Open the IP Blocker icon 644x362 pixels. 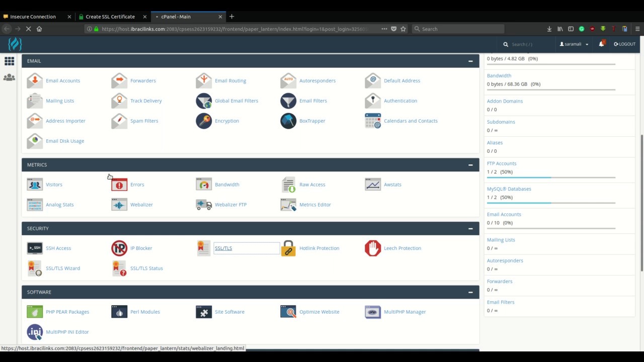pos(119,248)
